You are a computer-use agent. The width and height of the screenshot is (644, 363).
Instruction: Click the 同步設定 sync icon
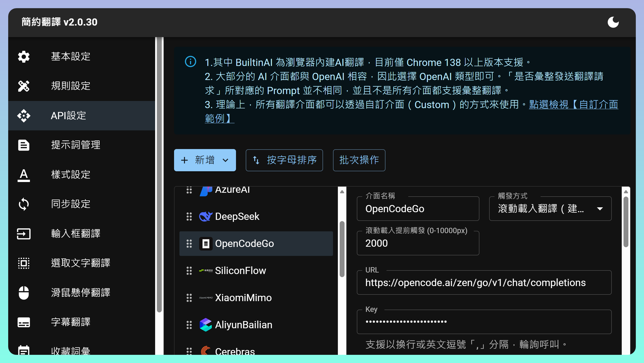click(x=24, y=204)
